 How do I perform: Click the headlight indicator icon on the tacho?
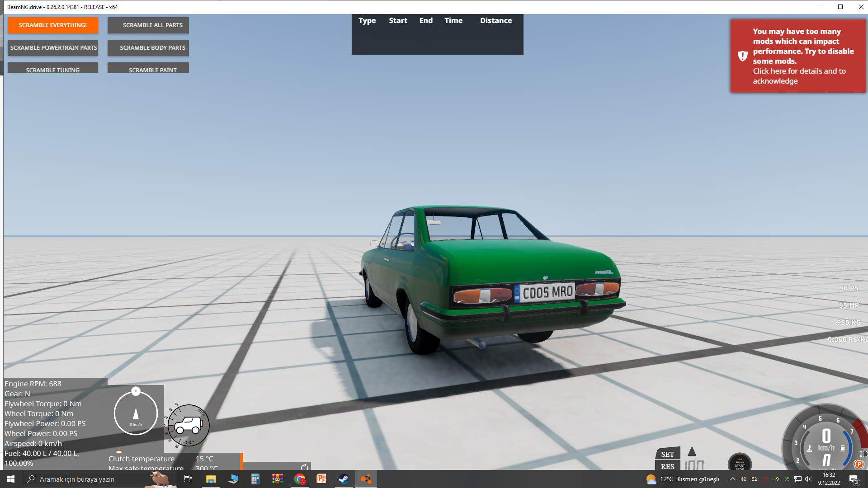pos(863,454)
